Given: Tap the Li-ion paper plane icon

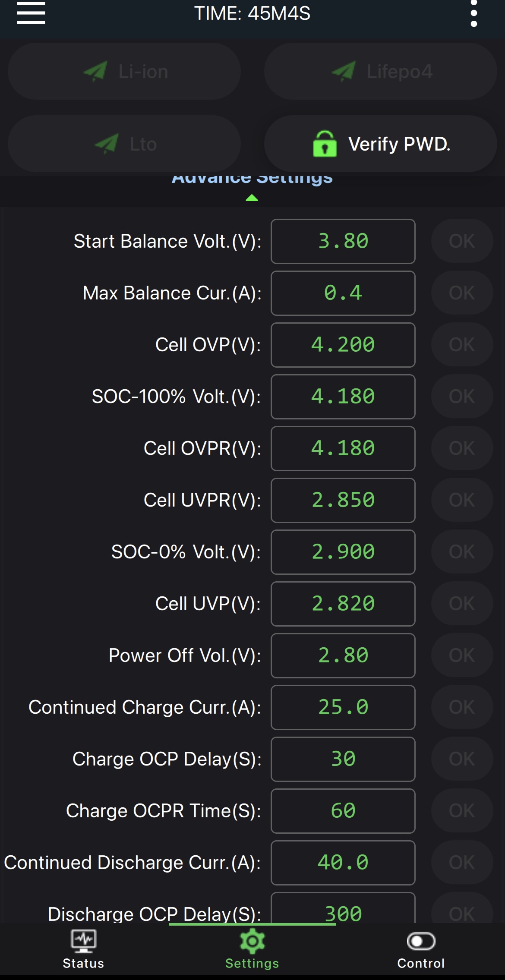Looking at the screenshot, I should tap(95, 71).
